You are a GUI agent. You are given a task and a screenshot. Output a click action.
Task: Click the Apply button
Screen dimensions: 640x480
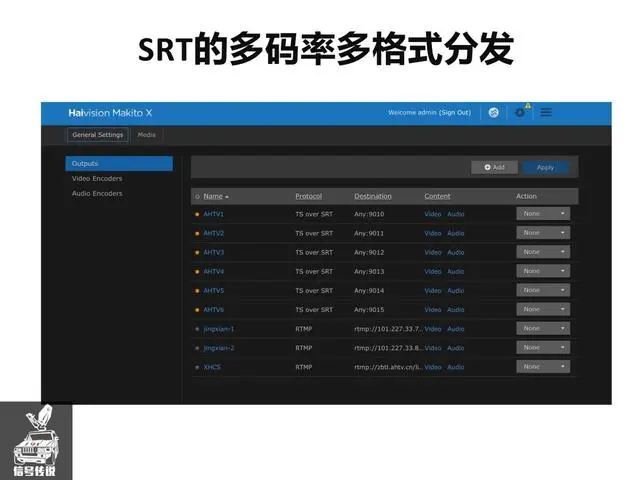pos(545,167)
